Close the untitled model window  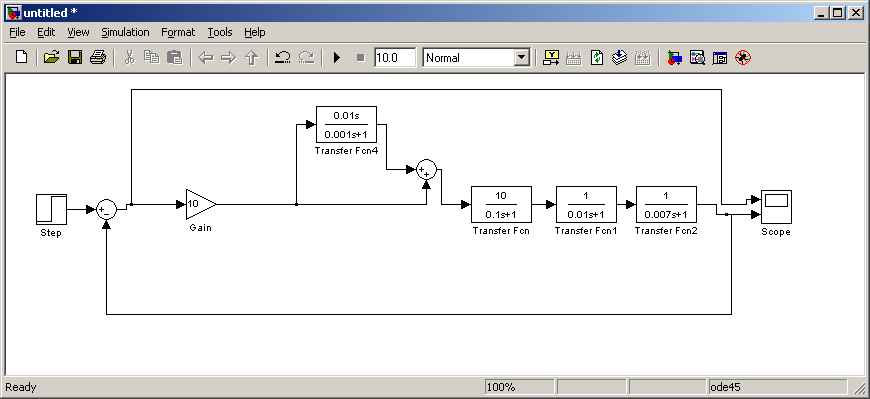(855, 13)
